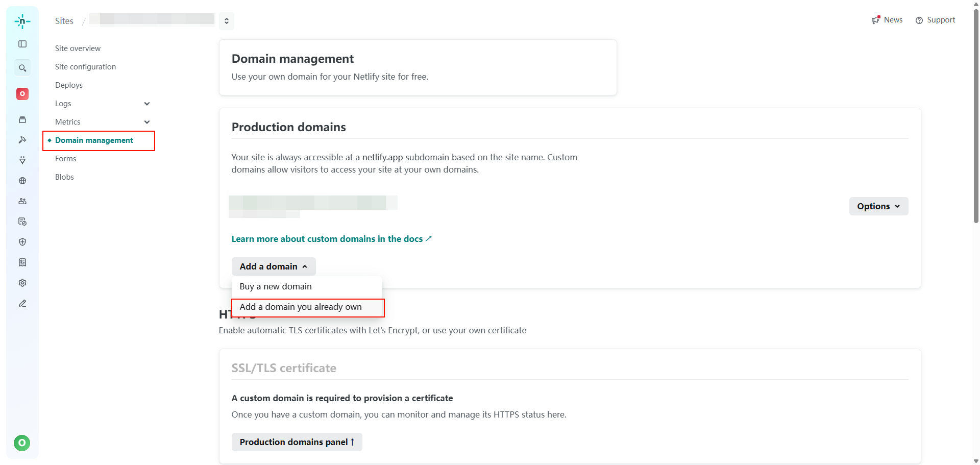
Task: Click Production domains panel button
Action: point(297,442)
